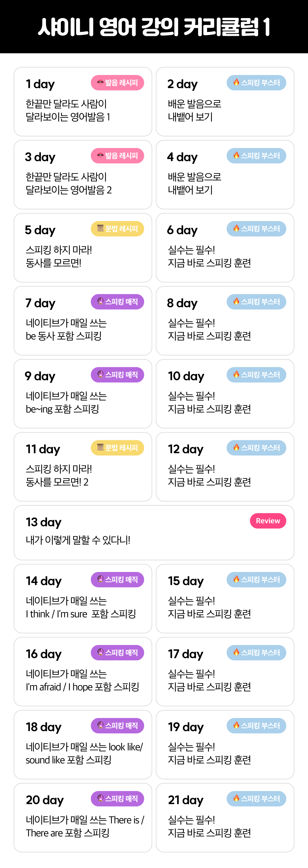
Task: Click the 18 day look like/sound like description
Action: click(x=84, y=754)
